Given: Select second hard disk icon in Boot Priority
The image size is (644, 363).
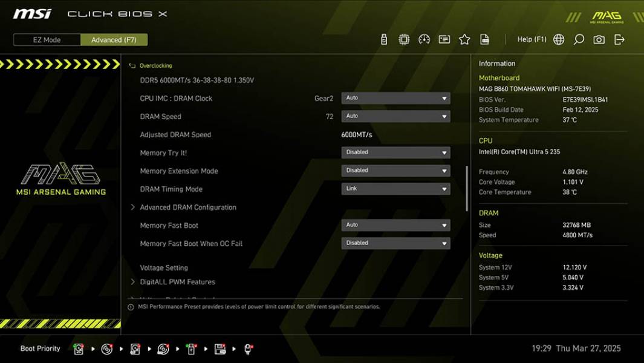Looking at the screenshot, I should click(135, 349).
